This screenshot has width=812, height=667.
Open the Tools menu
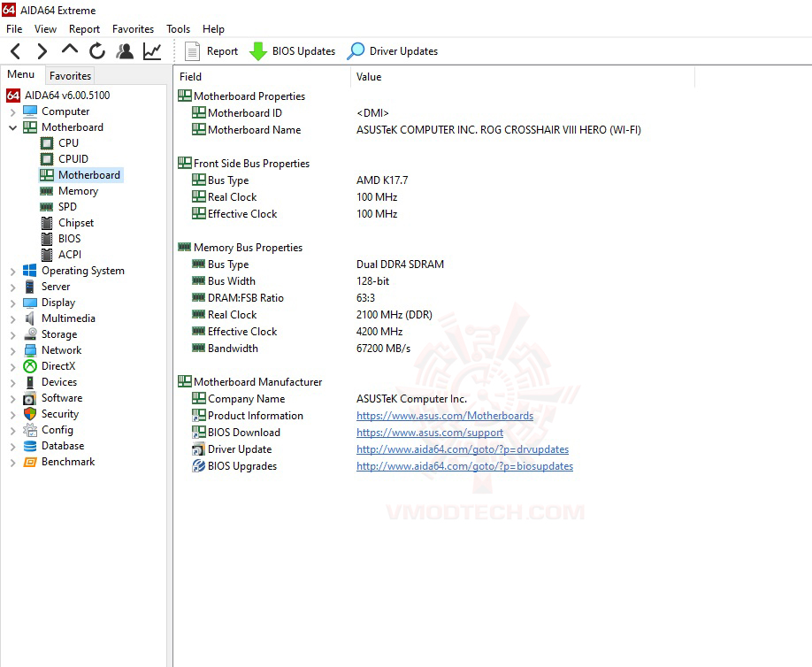(178, 28)
